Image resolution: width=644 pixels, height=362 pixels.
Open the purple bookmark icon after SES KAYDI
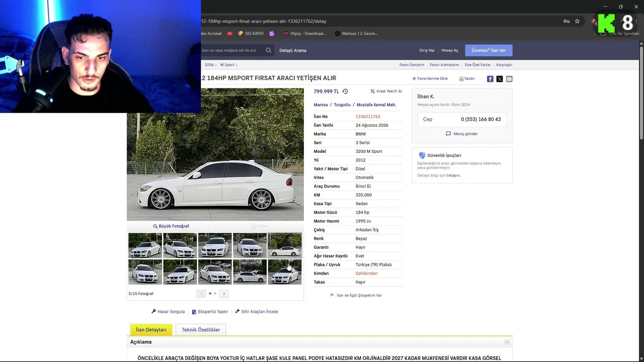point(272,34)
